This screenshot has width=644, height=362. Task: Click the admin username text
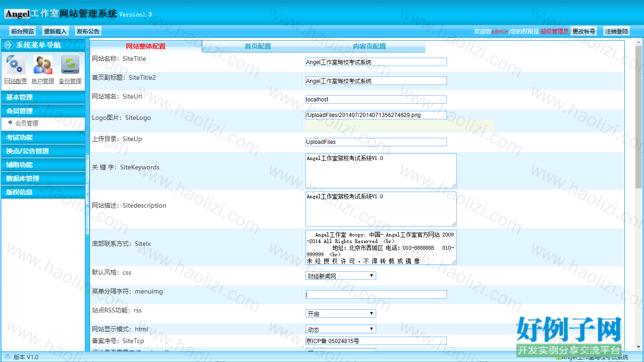pyautogui.click(x=500, y=32)
